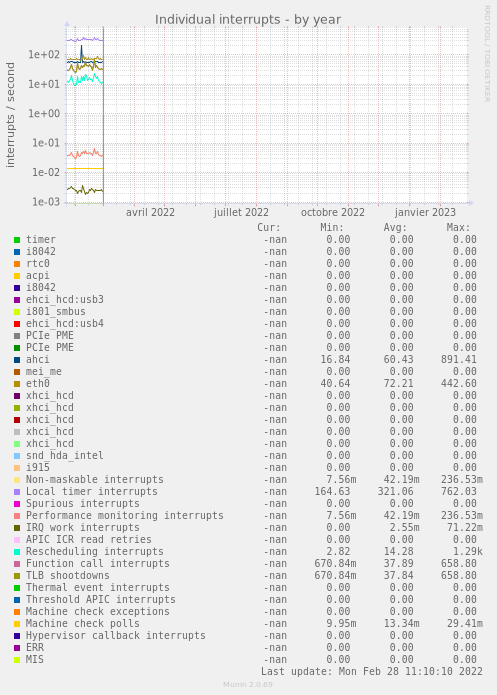This screenshot has height=695, width=497.
Task: Click the Hypervisor callback interrupts label
Action: (x=116, y=635)
